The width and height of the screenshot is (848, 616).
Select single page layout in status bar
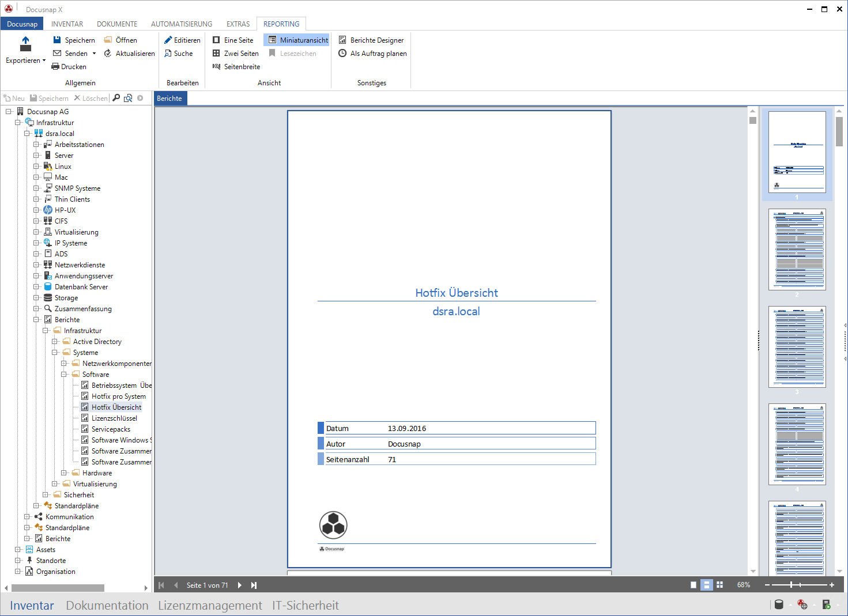(694, 585)
